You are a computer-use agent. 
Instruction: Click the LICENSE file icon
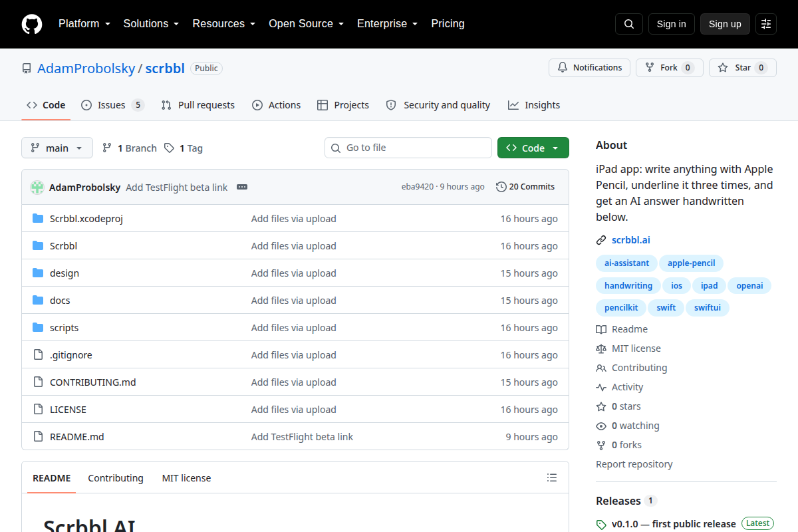coord(38,410)
